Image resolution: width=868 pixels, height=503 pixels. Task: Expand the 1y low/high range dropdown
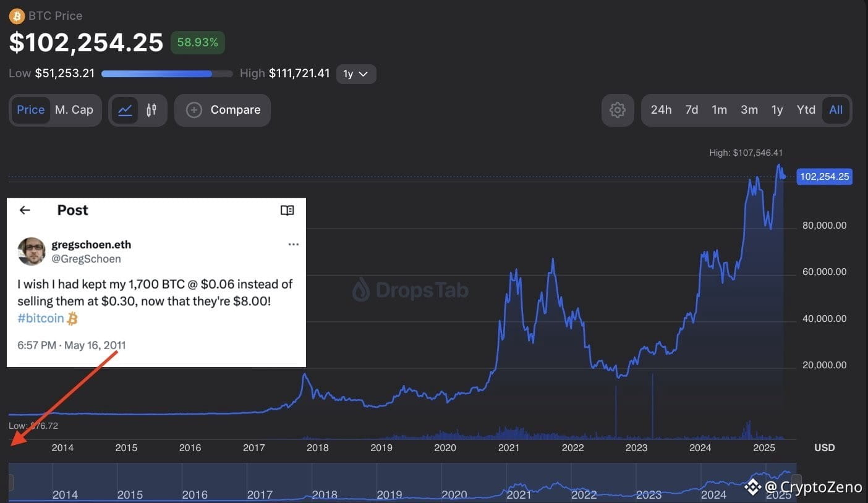tap(356, 74)
